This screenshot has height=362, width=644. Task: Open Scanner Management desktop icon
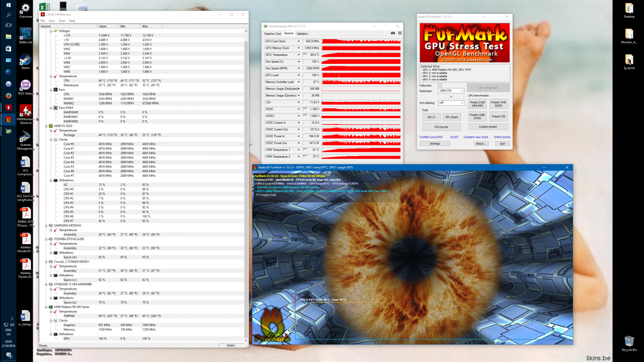point(25,140)
